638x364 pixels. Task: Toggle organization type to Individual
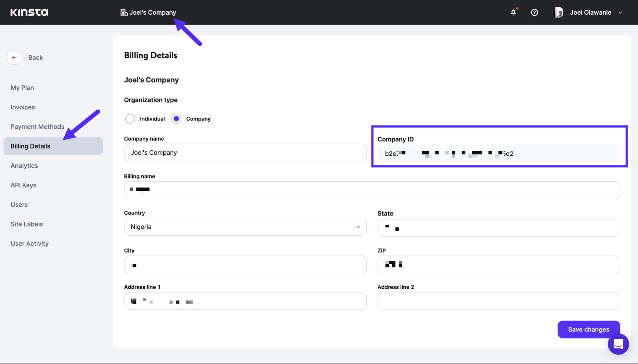pos(130,118)
